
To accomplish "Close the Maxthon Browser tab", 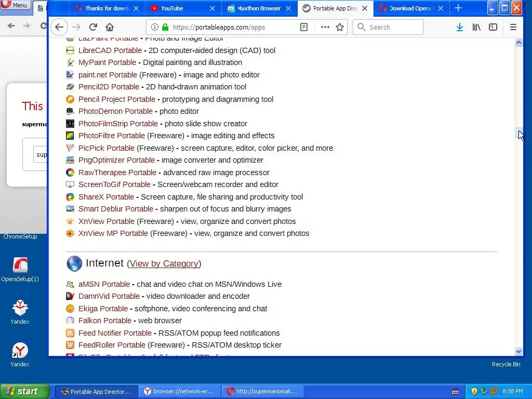I will (x=288, y=8).
